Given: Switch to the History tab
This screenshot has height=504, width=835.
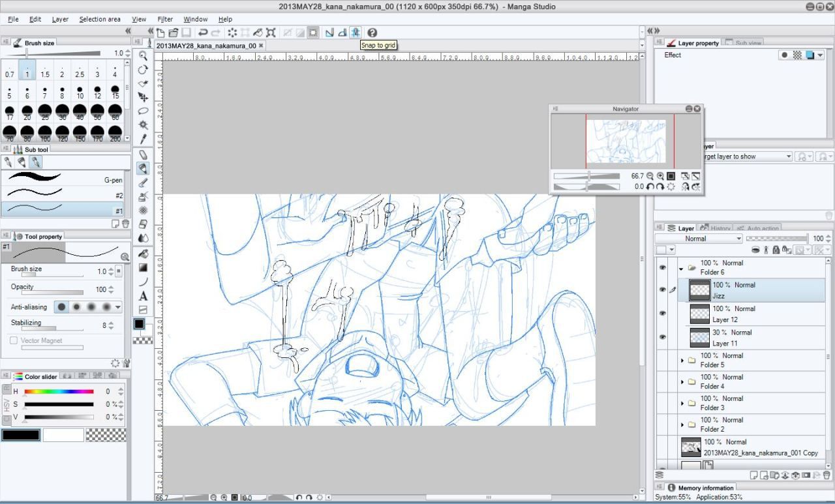Looking at the screenshot, I should coord(716,228).
